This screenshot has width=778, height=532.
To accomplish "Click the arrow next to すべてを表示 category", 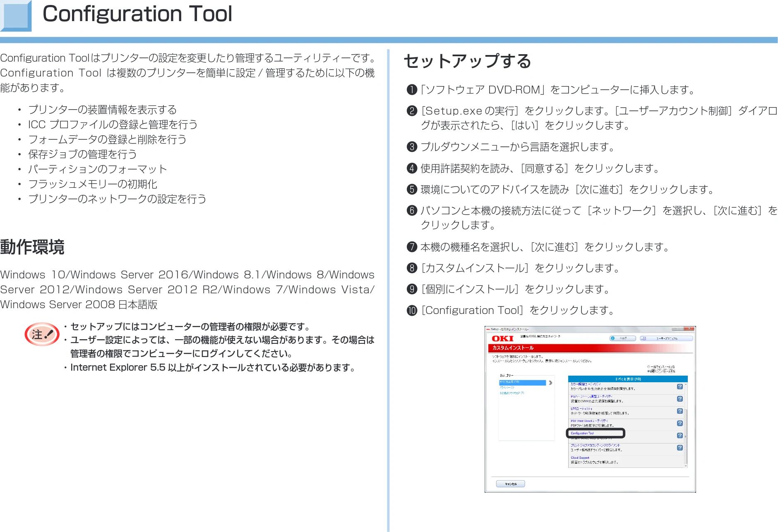I will point(550,383).
